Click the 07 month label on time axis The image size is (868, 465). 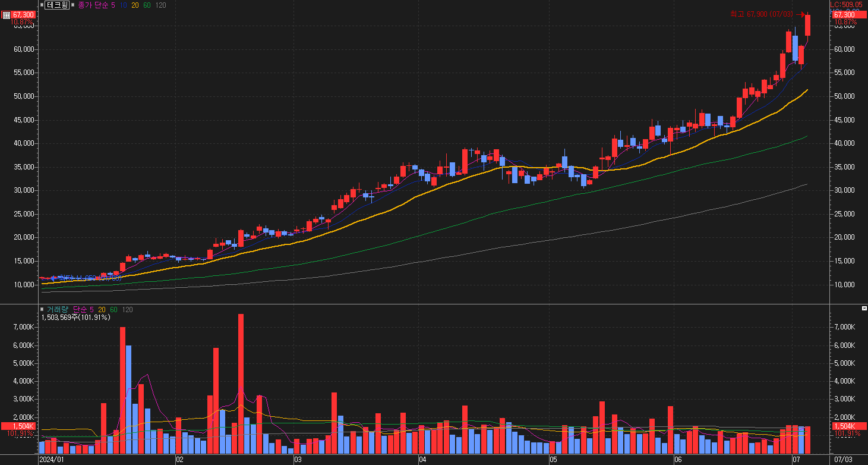796,460
